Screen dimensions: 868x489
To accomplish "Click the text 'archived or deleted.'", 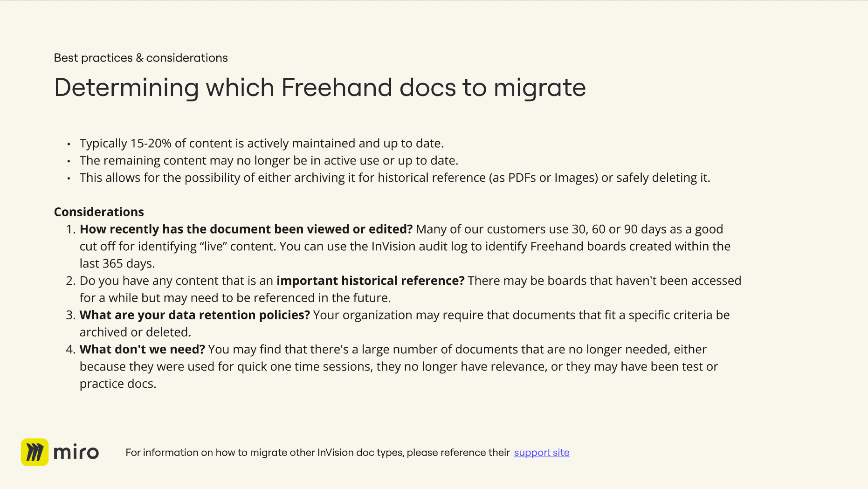I will [x=135, y=332].
